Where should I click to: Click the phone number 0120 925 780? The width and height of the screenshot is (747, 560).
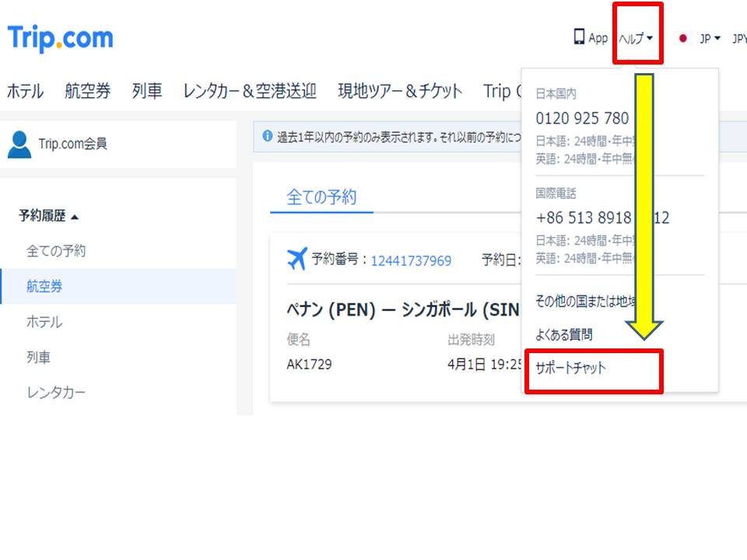582,118
